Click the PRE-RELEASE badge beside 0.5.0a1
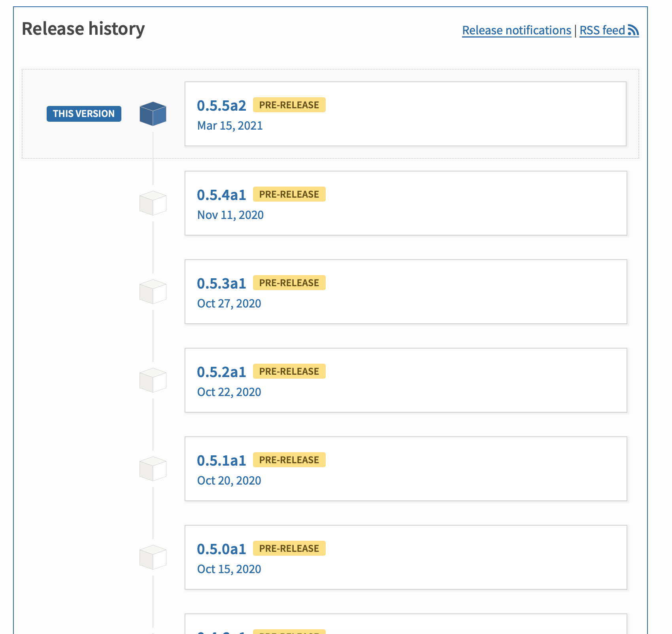The width and height of the screenshot is (672, 634). (x=289, y=548)
